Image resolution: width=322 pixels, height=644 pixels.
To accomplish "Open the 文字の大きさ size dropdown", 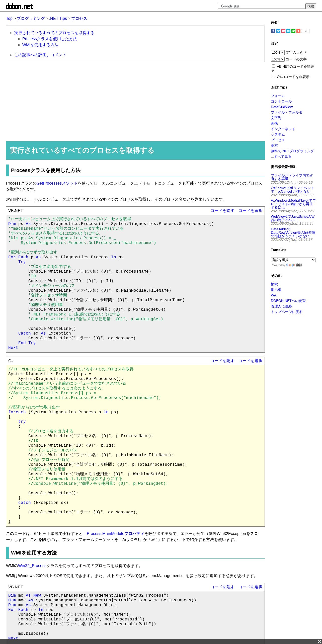I will pos(278,52).
